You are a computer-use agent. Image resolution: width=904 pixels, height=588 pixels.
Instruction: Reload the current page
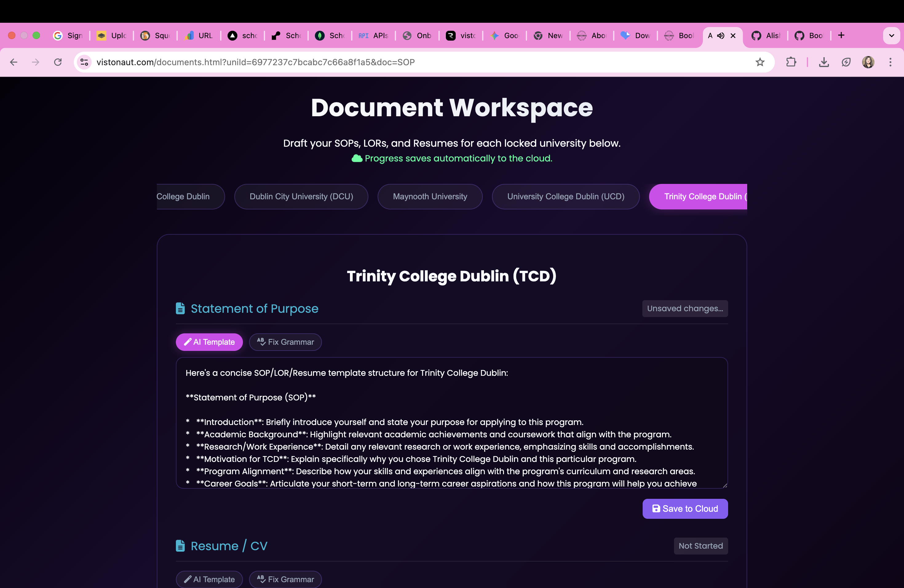(58, 62)
